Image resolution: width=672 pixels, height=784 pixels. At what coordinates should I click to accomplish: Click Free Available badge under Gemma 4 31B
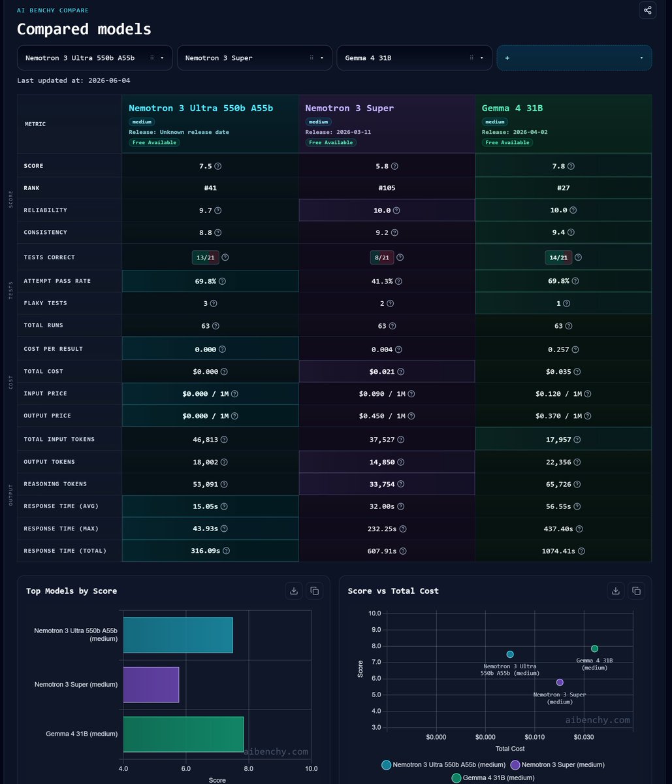pyautogui.click(x=506, y=142)
